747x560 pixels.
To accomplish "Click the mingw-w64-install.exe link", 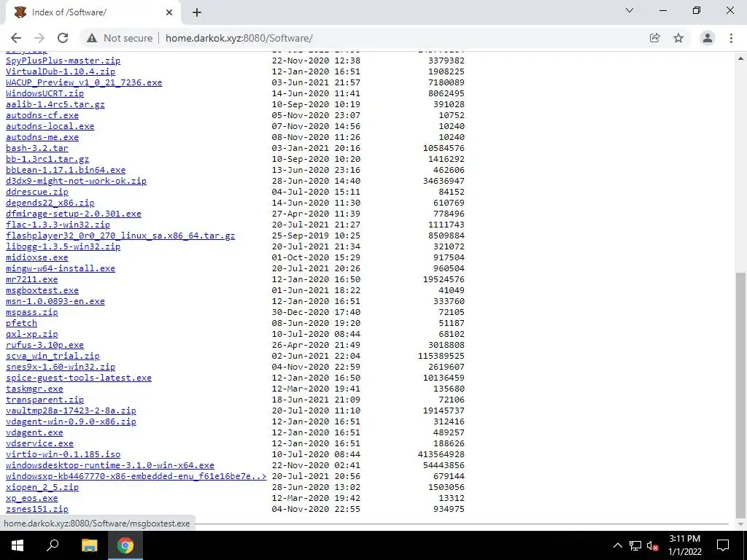I will pos(61,268).
